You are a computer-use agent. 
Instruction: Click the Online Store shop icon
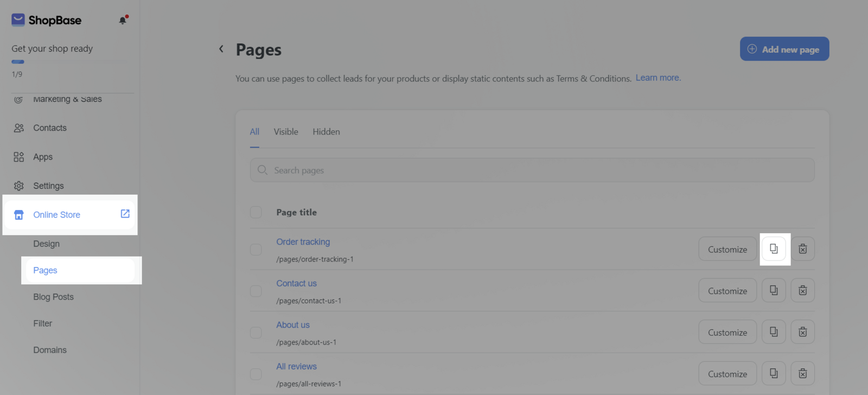(x=19, y=215)
